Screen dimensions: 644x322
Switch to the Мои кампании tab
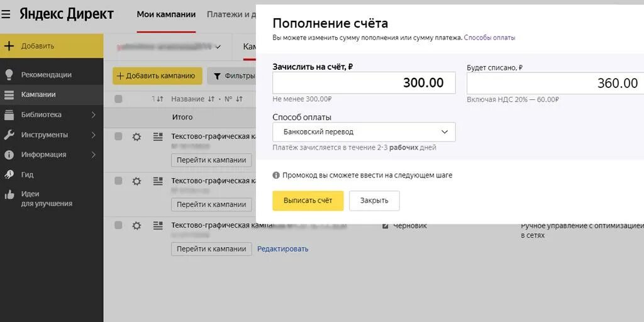166,15
